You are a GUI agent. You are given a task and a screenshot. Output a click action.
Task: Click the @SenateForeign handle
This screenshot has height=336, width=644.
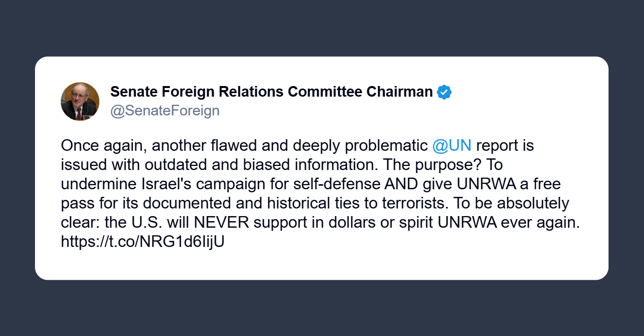[x=165, y=110]
